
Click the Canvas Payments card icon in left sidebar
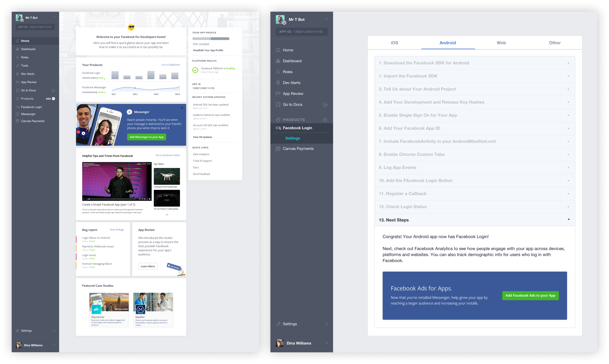click(18, 121)
